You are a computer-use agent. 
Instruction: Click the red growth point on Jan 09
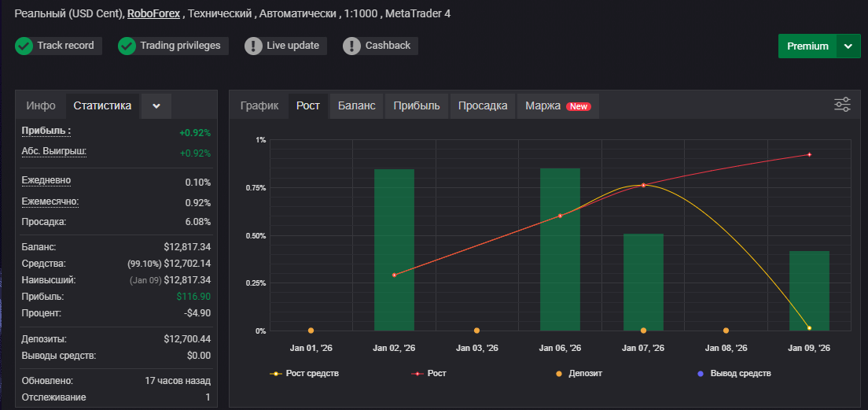[809, 154]
